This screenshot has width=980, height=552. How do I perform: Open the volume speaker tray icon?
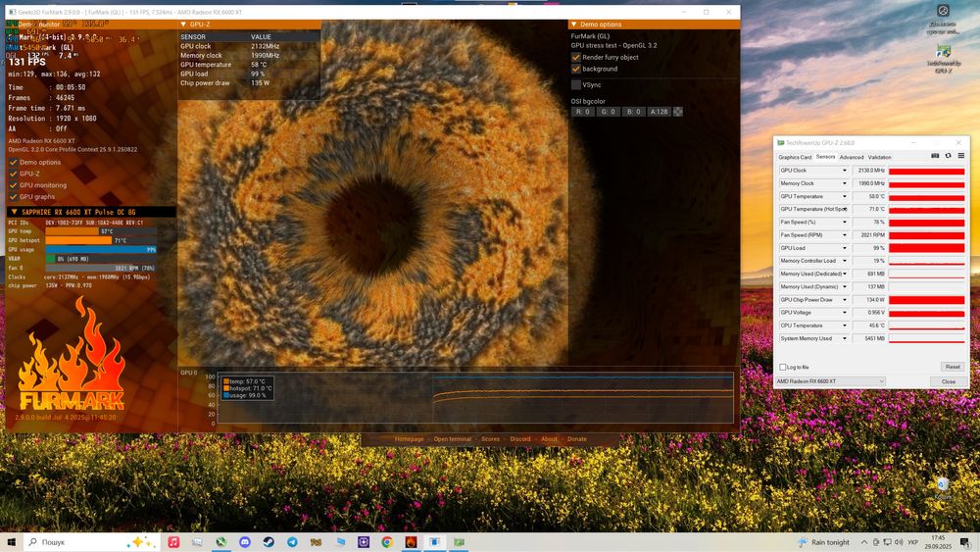[899, 542]
